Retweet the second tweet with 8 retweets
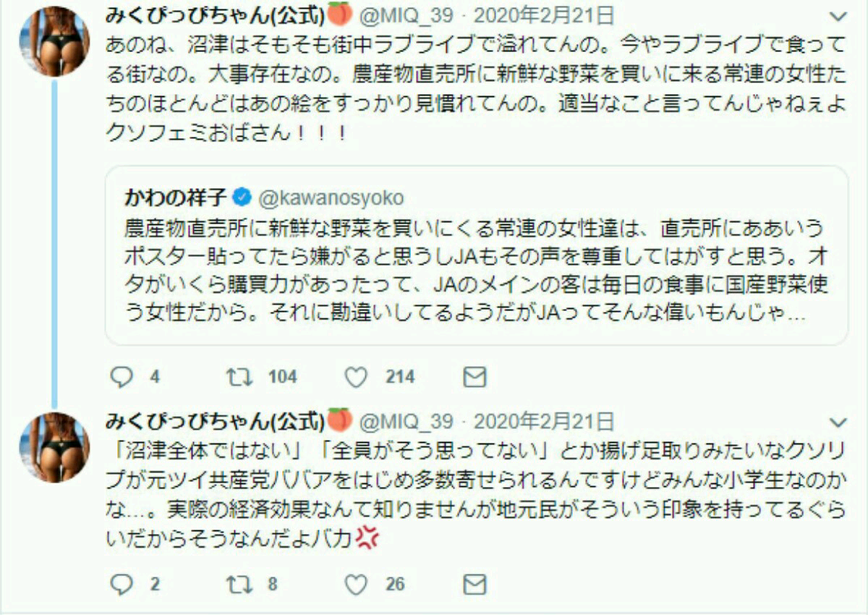The height and width of the screenshot is (615, 868). (239, 584)
